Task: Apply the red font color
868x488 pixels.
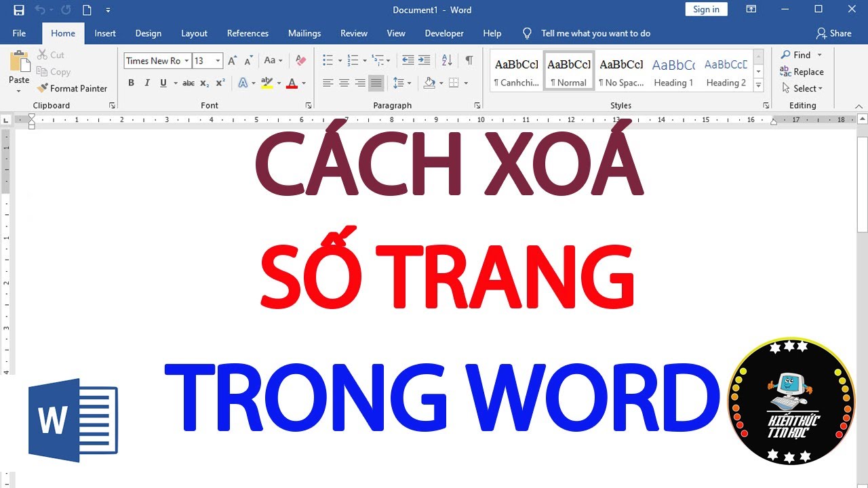Action: coord(292,83)
